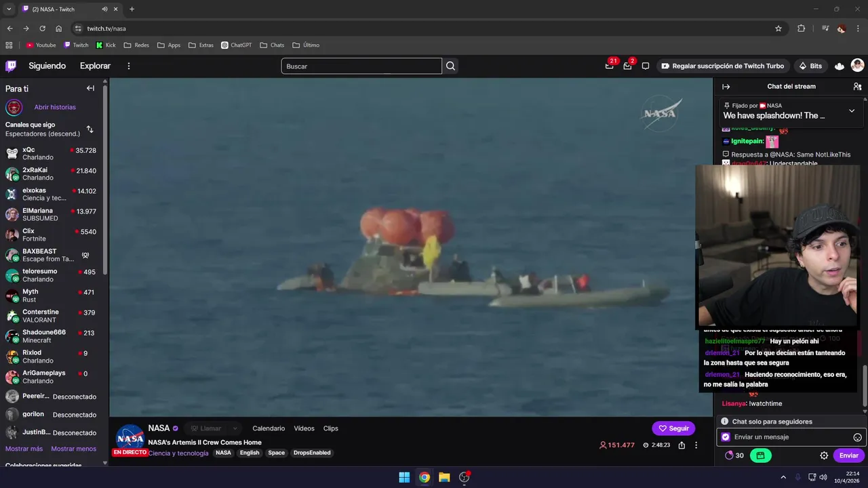The width and height of the screenshot is (868, 488).
Task: Open user avatar menu in Twitch header
Action: click(x=857, y=66)
